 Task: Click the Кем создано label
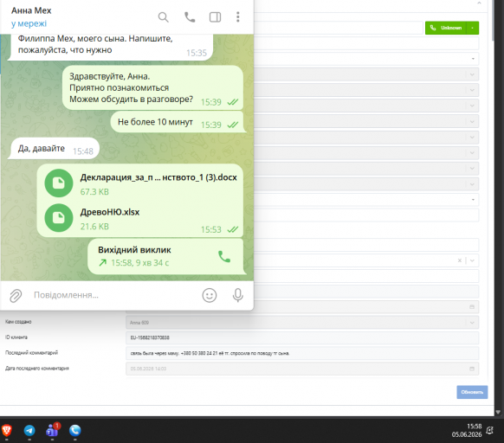pos(18,322)
